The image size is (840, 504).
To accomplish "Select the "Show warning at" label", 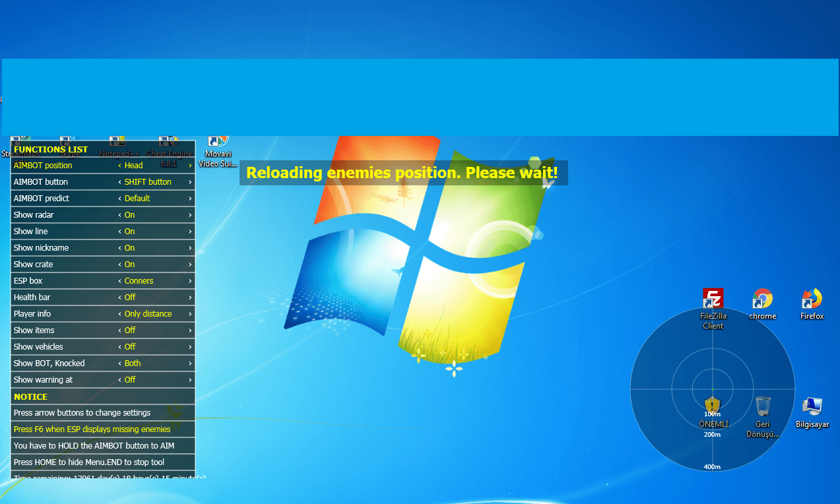I will pos(43,380).
